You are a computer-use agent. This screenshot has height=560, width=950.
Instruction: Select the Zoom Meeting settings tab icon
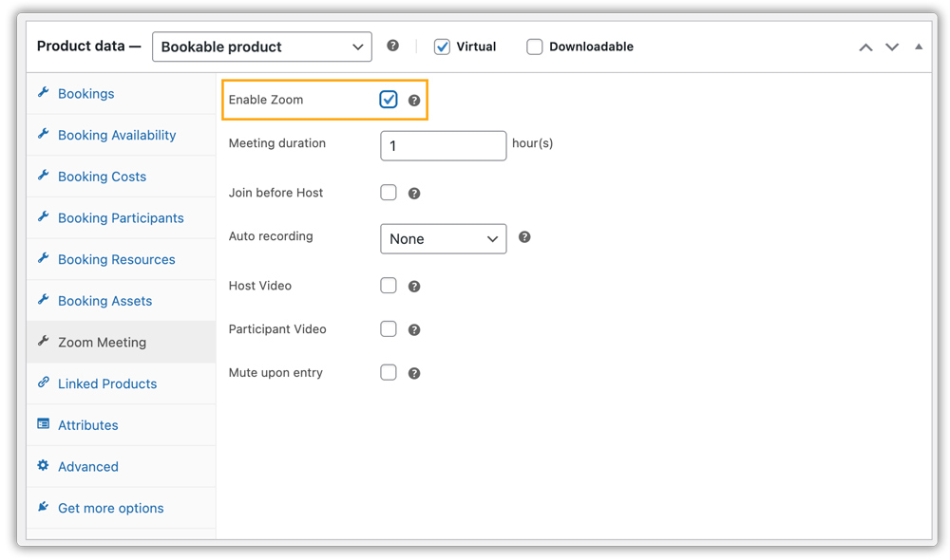43,342
